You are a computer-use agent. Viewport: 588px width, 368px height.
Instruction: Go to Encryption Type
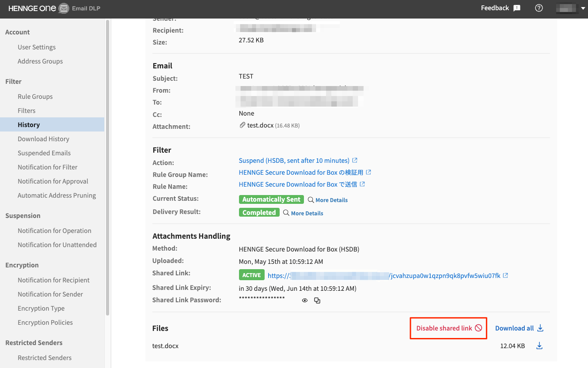click(41, 308)
